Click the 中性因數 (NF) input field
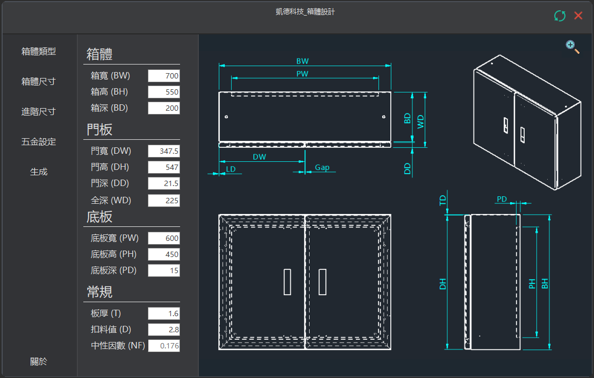 (x=164, y=345)
